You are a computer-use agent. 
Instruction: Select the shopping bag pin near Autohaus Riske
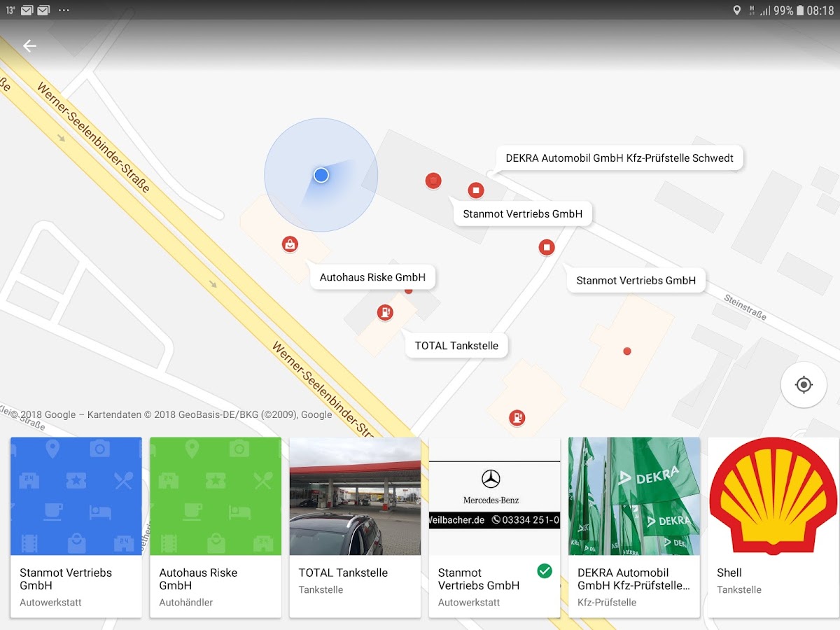pos(290,244)
